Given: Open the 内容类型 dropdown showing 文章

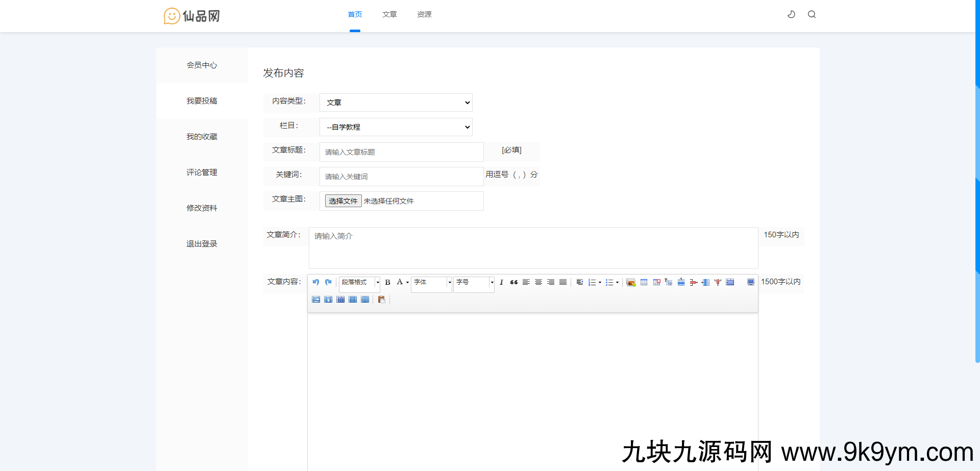Looking at the screenshot, I should click(x=396, y=102).
